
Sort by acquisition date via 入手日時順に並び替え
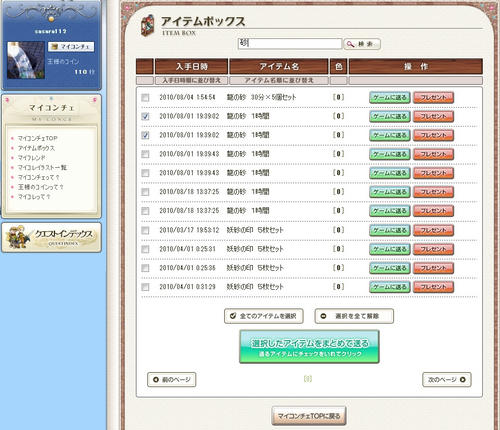click(x=191, y=80)
